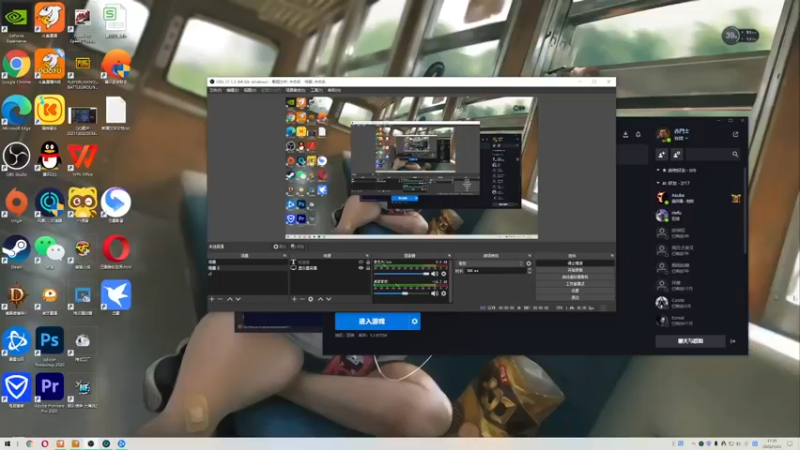Toggle lock on the text source
Screen dimensions: 800x450
pos(368,262)
